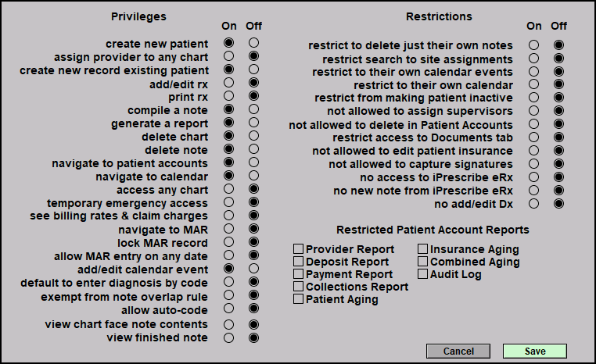Check the Insurance Aging checkbox
This screenshot has height=364, width=596.
point(422,249)
